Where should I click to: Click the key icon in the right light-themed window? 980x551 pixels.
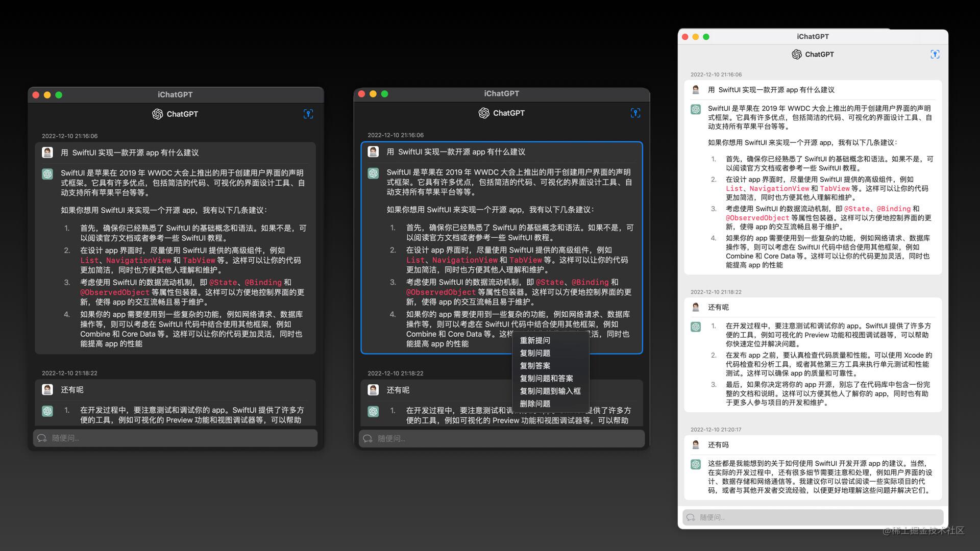pos(935,54)
